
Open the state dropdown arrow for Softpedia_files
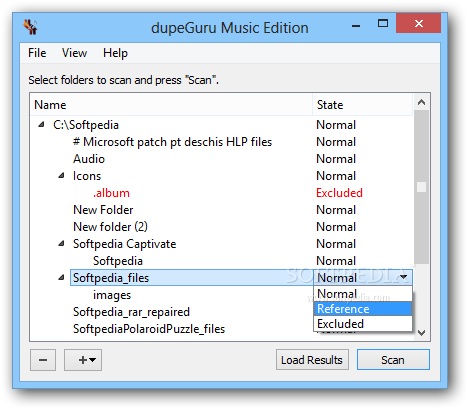pyautogui.click(x=403, y=277)
